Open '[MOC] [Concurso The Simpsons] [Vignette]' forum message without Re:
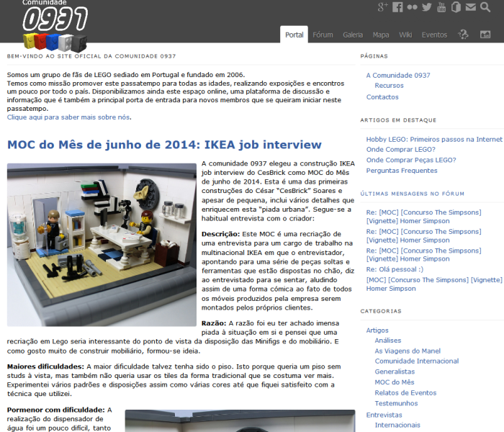Viewport: 504px width, 432px height. click(434, 284)
